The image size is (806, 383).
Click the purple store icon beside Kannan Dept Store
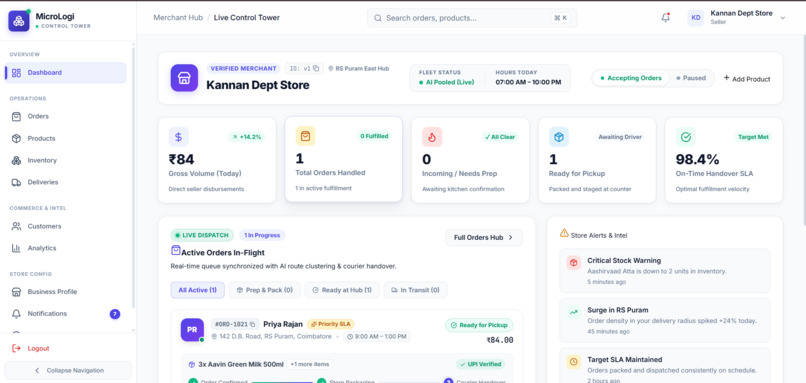pyautogui.click(x=184, y=78)
